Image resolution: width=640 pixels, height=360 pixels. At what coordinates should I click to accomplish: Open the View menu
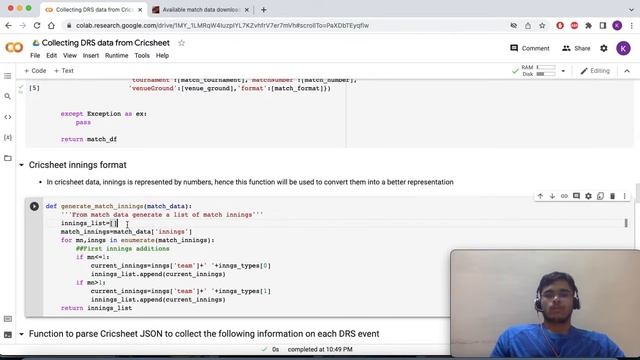click(x=69, y=56)
